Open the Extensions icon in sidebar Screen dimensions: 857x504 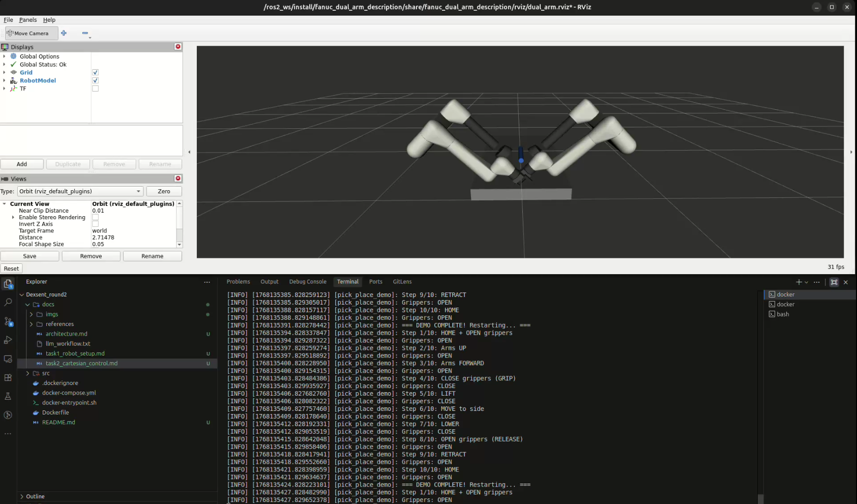click(x=8, y=378)
